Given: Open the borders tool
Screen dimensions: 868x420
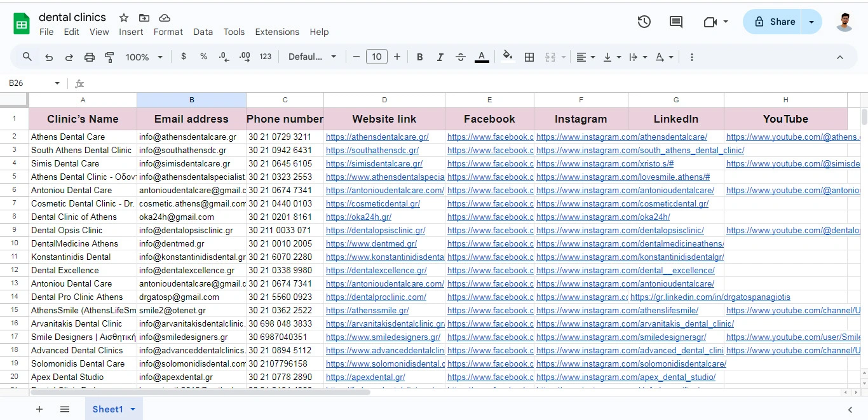Looking at the screenshot, I should click(529, 57).
